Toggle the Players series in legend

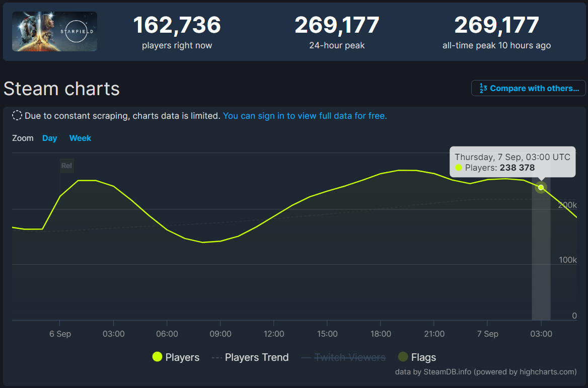[176, 357]
